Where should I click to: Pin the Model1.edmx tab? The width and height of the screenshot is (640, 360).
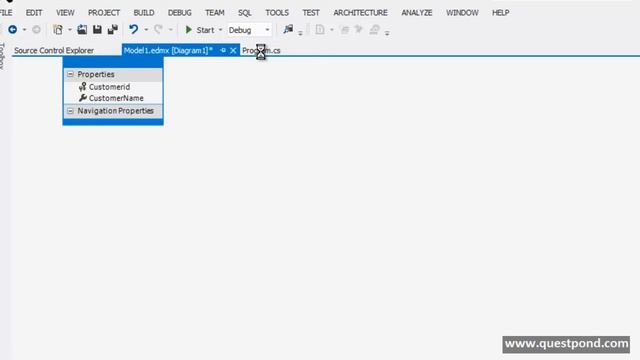[223, 50]
